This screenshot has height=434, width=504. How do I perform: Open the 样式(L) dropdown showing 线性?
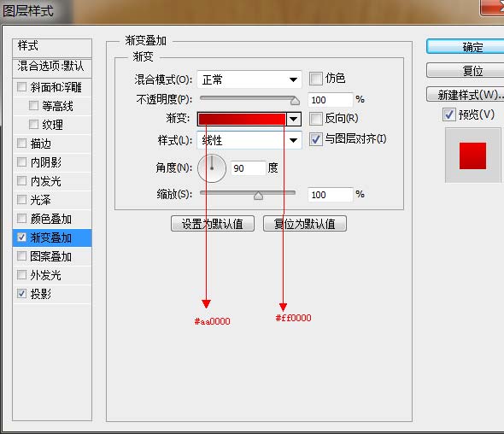249,140
